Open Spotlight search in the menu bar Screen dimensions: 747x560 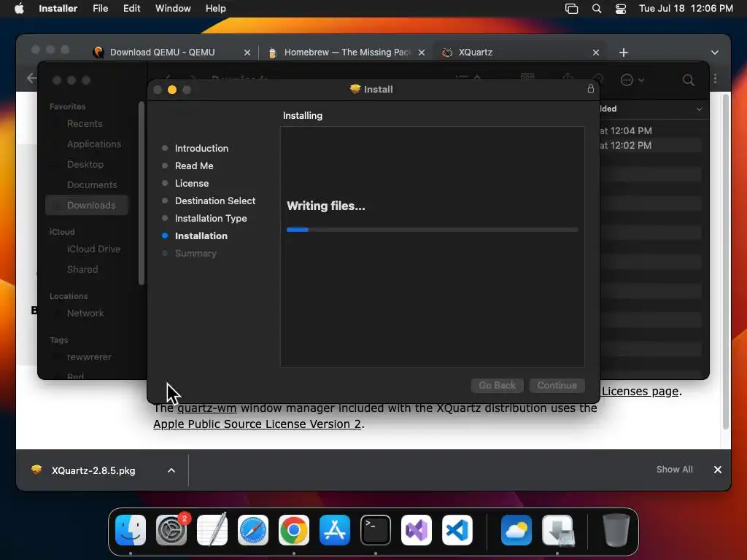pos(597,9)
